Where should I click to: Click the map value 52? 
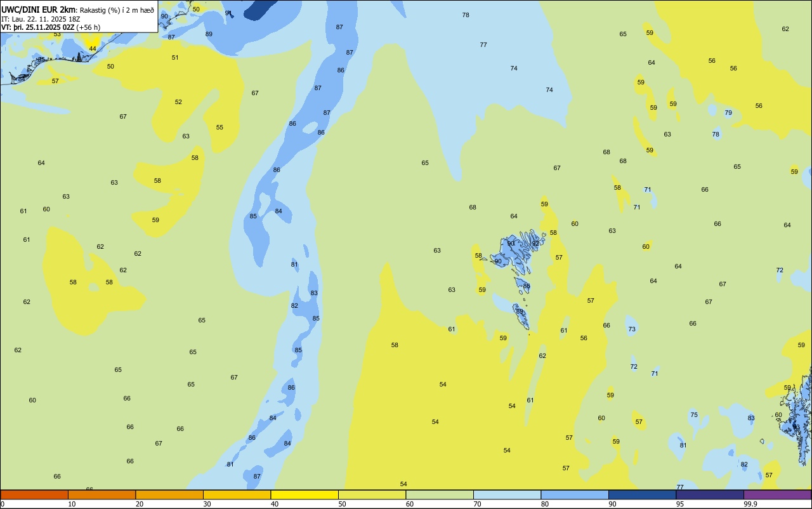pos(178,102)
